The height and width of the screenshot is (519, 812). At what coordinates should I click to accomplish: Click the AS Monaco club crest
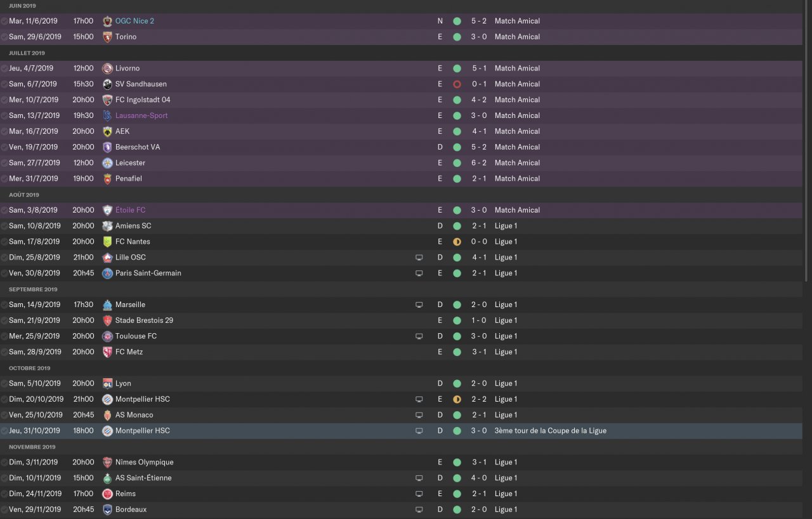pos(107,415)
